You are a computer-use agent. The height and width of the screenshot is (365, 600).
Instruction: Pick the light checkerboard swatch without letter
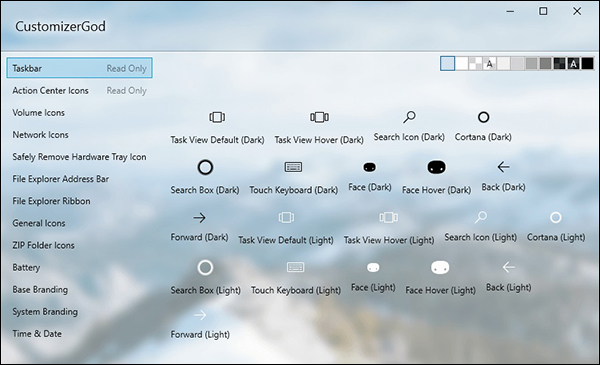coord(475,64)
